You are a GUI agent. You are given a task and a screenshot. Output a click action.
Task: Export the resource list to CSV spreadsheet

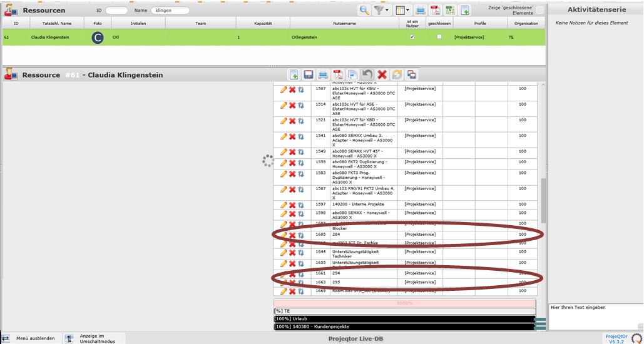click(x=450, y=10)
